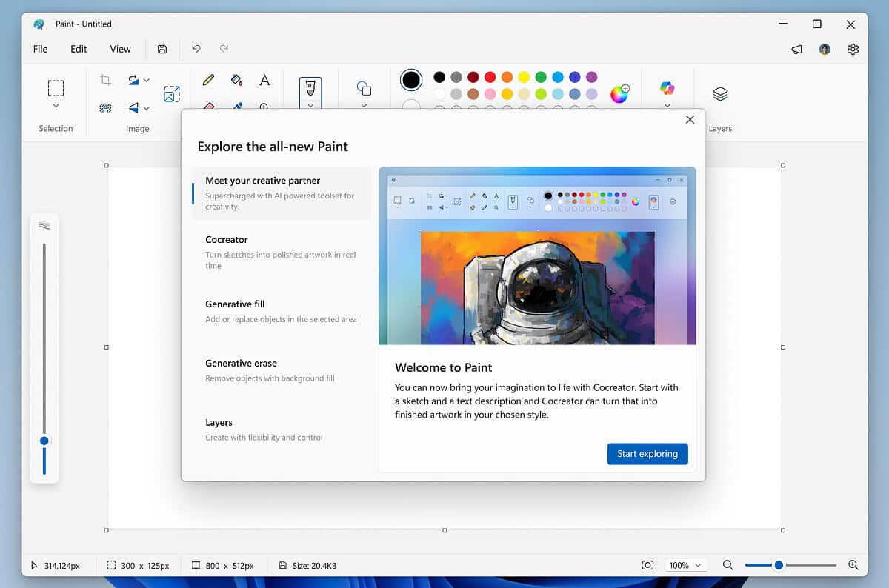The height and width of the screenshot is (588, 889).
Task: Open the View menu
Action: tap(120, 49)
